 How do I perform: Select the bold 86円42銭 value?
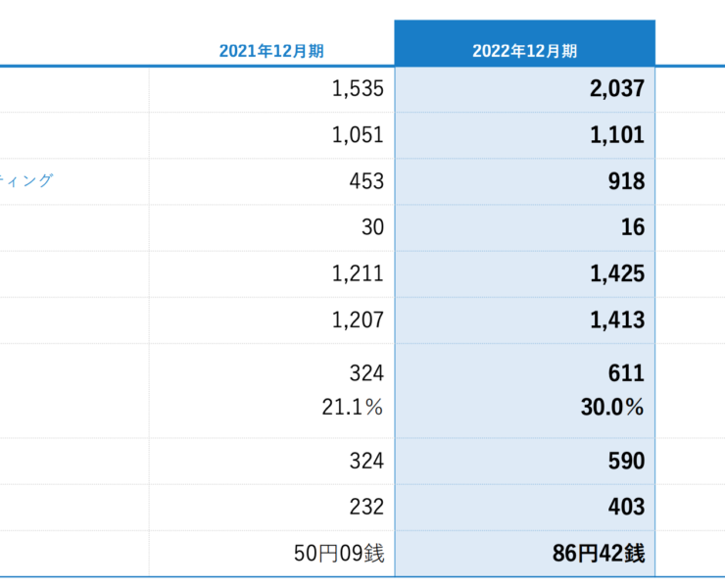(x=599, y=554)
